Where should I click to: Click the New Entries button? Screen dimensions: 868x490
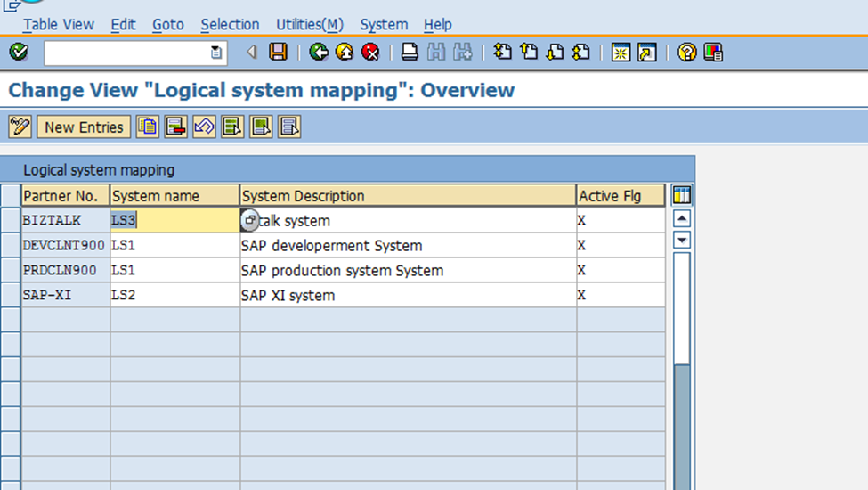point(84,127)
